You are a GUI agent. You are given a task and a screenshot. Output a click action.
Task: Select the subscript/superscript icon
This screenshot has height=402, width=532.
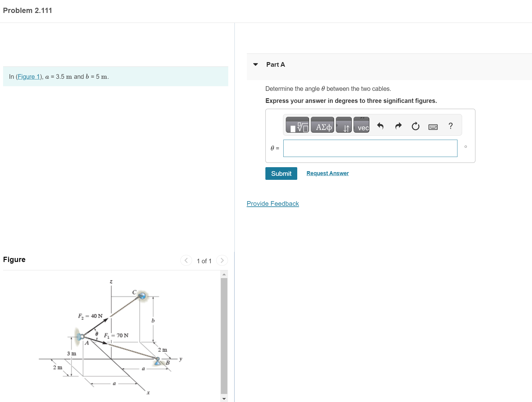point(344,125)
